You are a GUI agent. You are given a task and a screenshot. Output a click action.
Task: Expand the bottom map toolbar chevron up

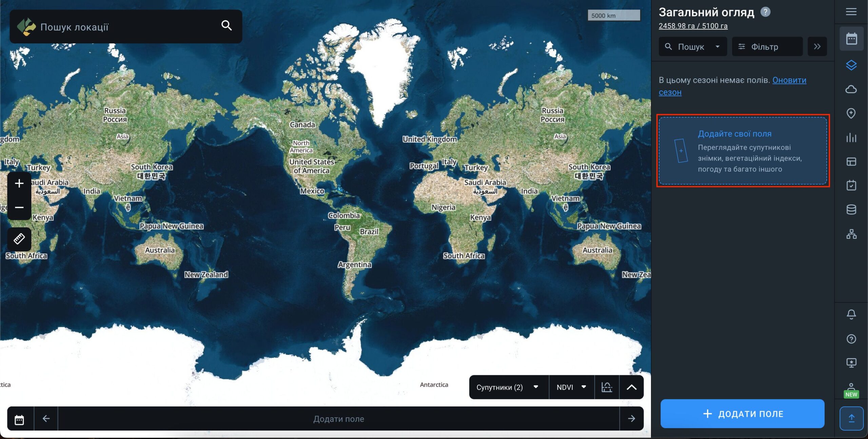click(631, 387)
